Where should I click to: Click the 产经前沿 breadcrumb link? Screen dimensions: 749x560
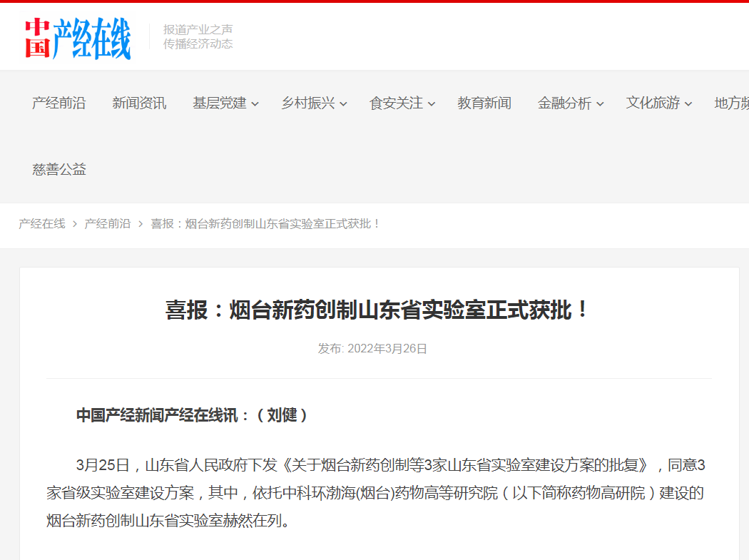pos(108,224)
